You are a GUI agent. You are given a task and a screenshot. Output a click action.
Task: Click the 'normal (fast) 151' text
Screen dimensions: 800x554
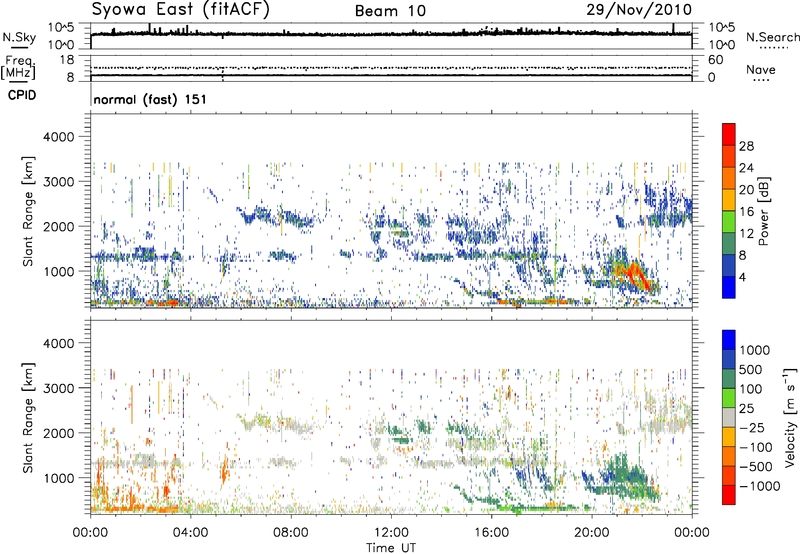pos(150,99)
